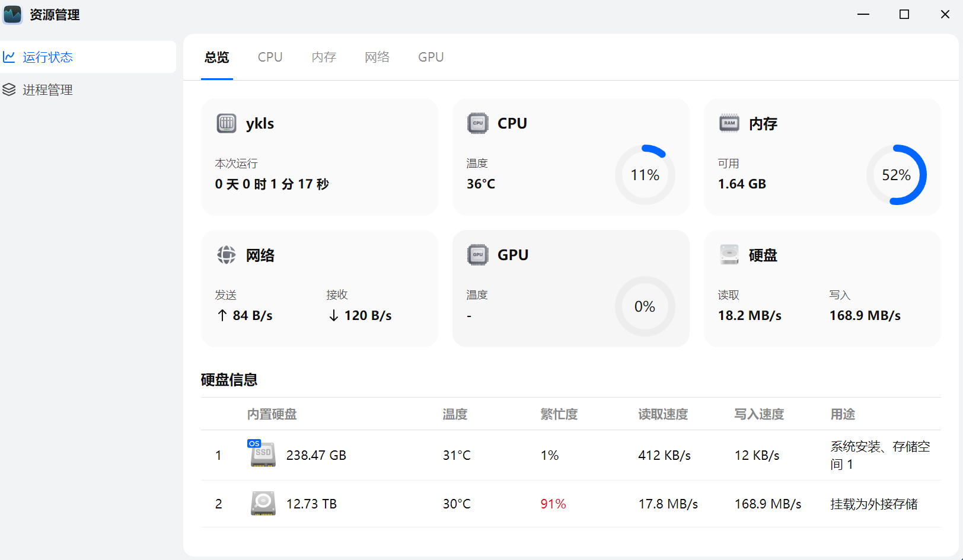Click the 温度 table column header
The image size is (963, 560).
pyautogui.click(x=455, y=414)
